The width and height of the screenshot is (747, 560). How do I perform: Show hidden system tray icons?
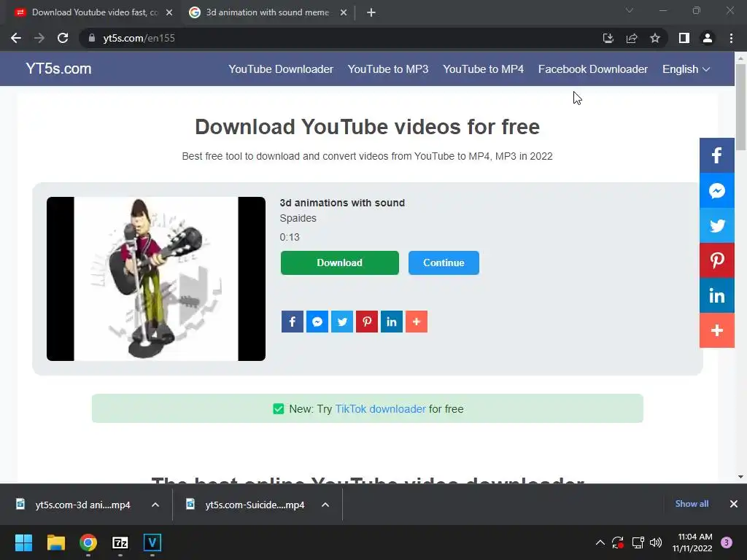click(x=600, y=542)
